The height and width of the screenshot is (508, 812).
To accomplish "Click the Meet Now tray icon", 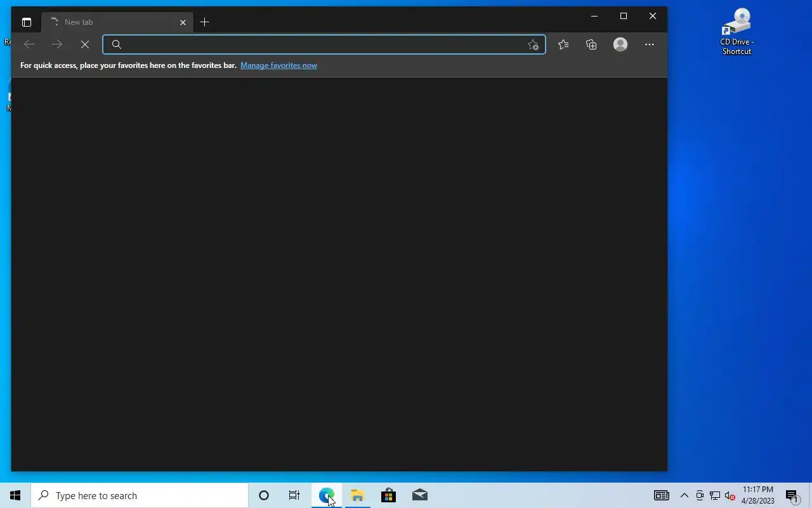I will (700, 495).
